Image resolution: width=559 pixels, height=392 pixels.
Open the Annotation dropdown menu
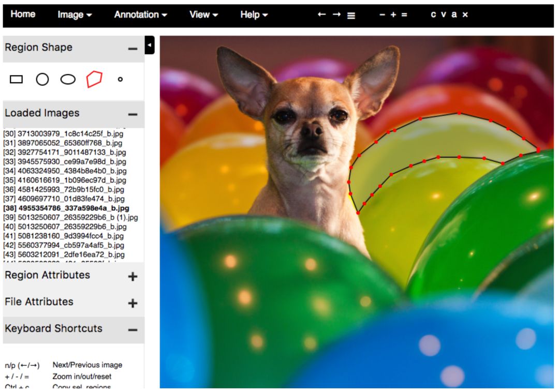coord(140,14)
